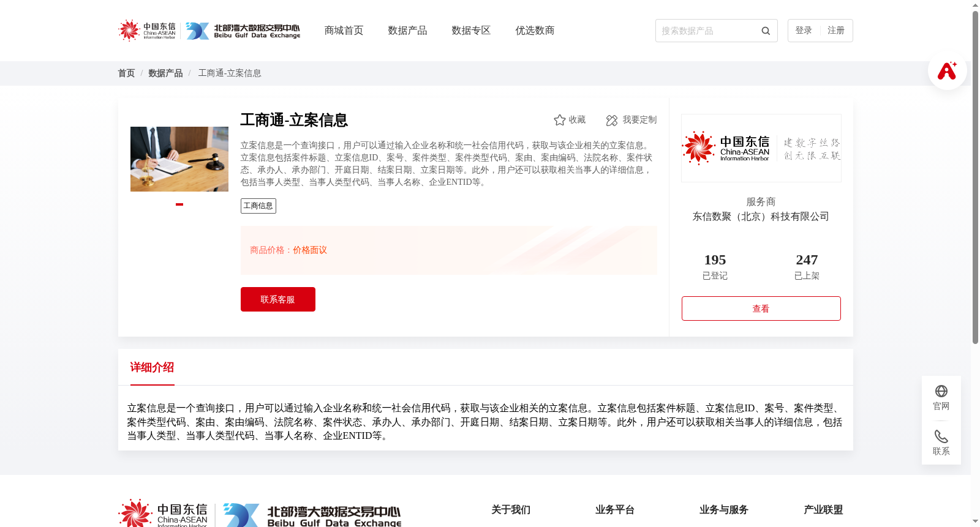Click 数据产品 in the breadcrumb
Screen dimensions: 980x527
(x=165, y=73)
